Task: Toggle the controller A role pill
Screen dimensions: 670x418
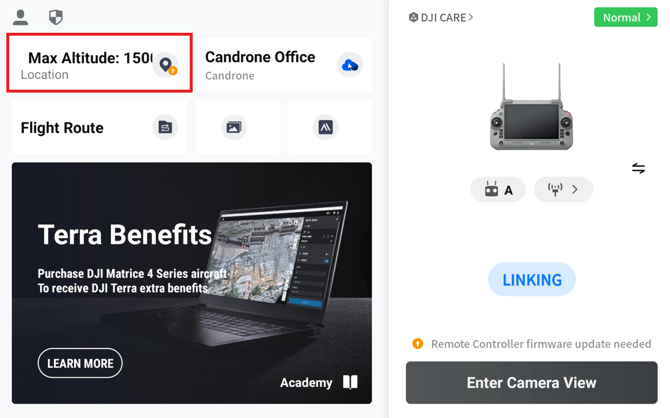Action: (x=498, y=189)
